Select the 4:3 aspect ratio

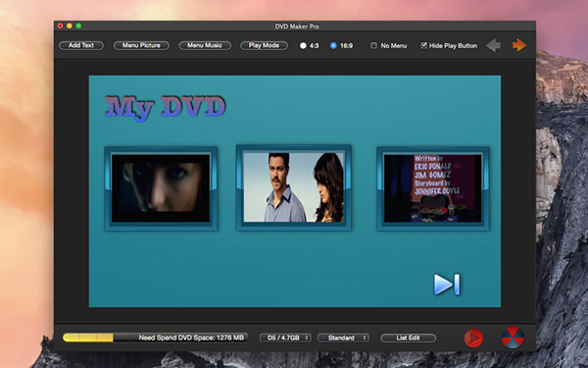point(303,46)
